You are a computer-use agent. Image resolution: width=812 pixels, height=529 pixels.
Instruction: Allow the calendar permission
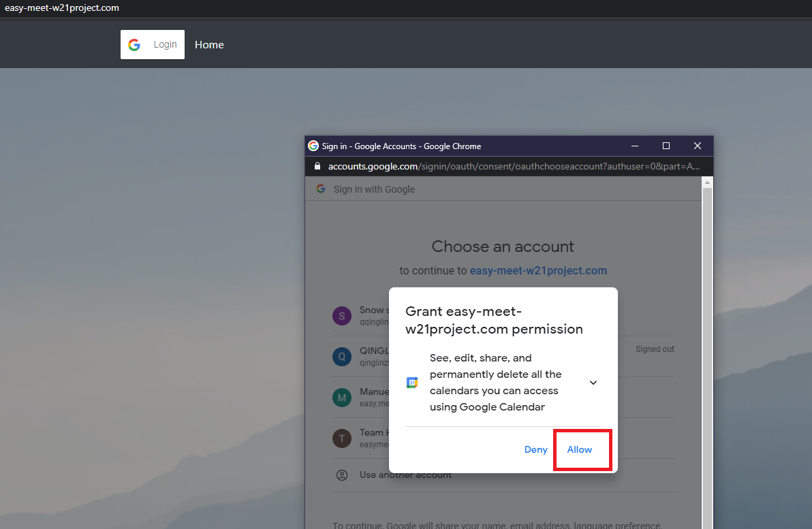pos(580,449)
